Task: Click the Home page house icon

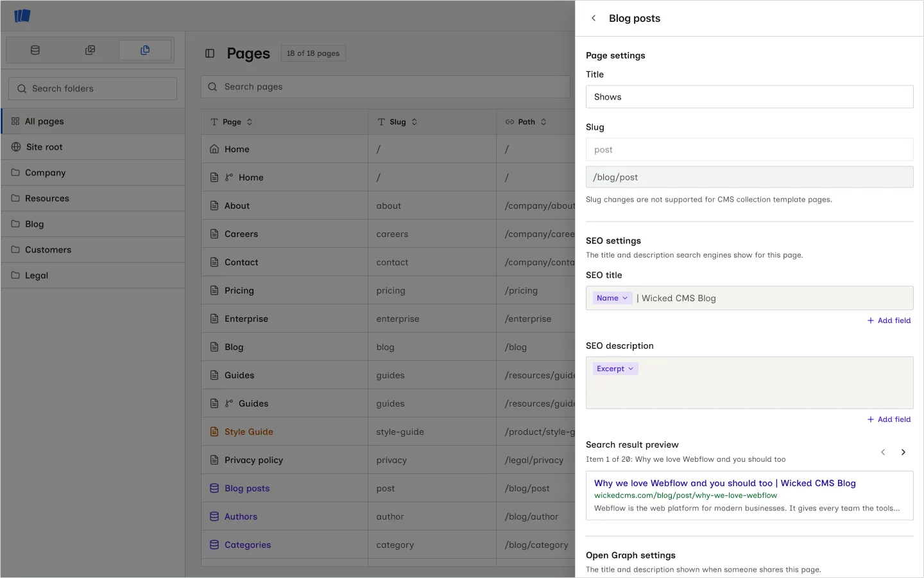Action: [x=214, y=149]
